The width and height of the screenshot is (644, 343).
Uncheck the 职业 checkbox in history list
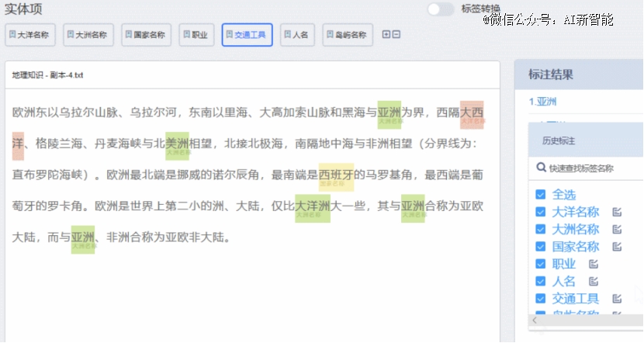point(541,264)
